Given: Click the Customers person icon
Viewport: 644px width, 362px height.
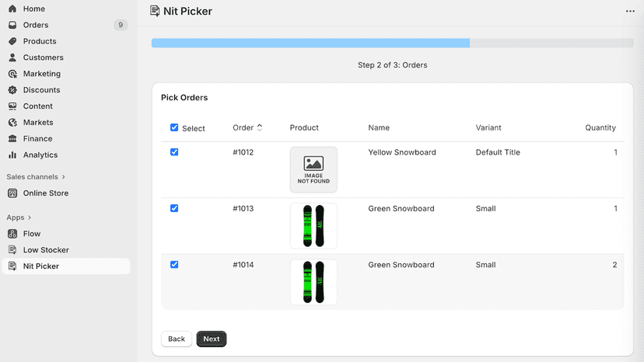Looking at the screenshot, I should [12, 57].
